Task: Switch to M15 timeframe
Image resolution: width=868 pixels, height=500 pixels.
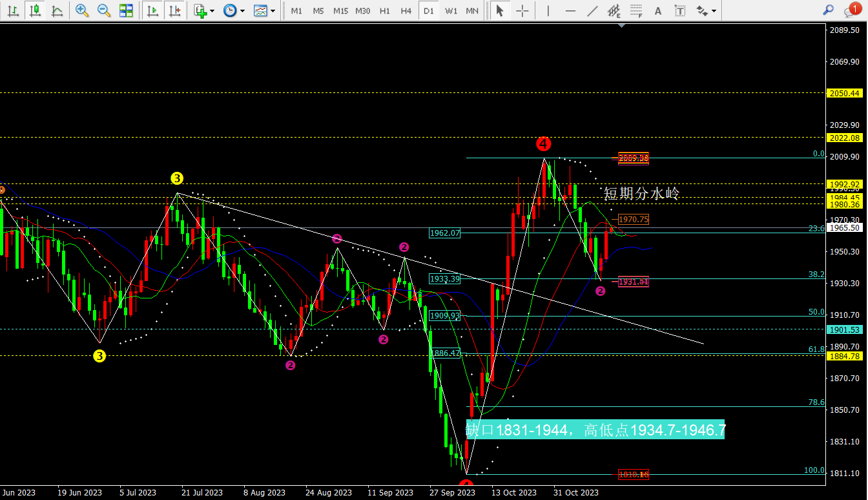Action: tap(341, 11)
